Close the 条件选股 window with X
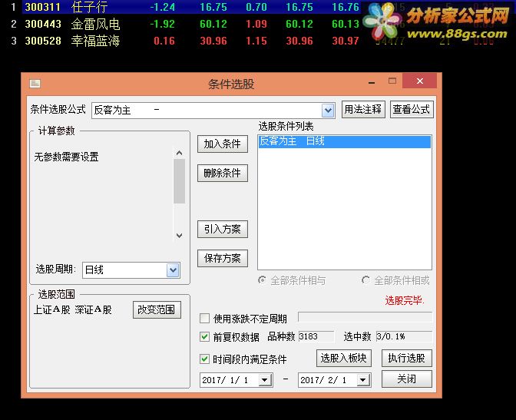Screen dimensions: 516x420 (419, 81)
